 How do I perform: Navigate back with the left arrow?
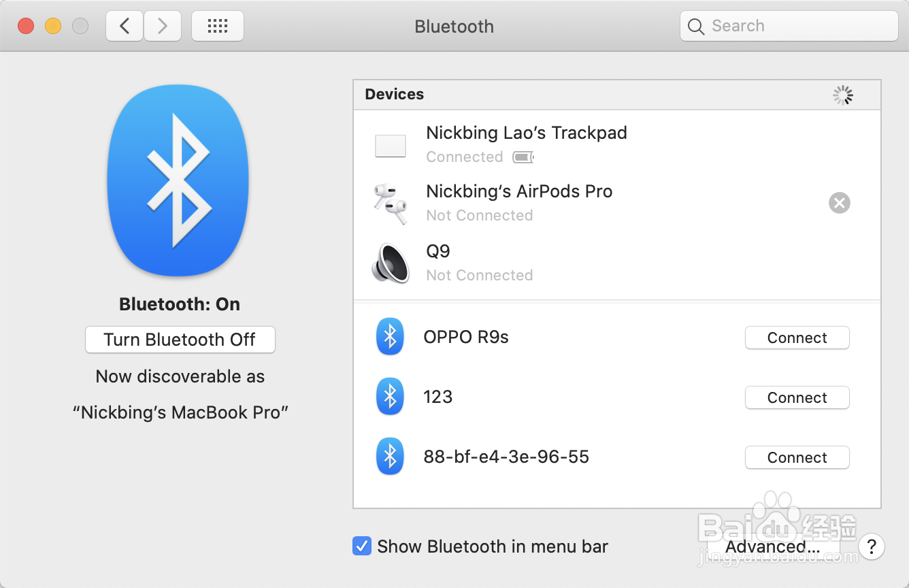(x=124, y=25)
